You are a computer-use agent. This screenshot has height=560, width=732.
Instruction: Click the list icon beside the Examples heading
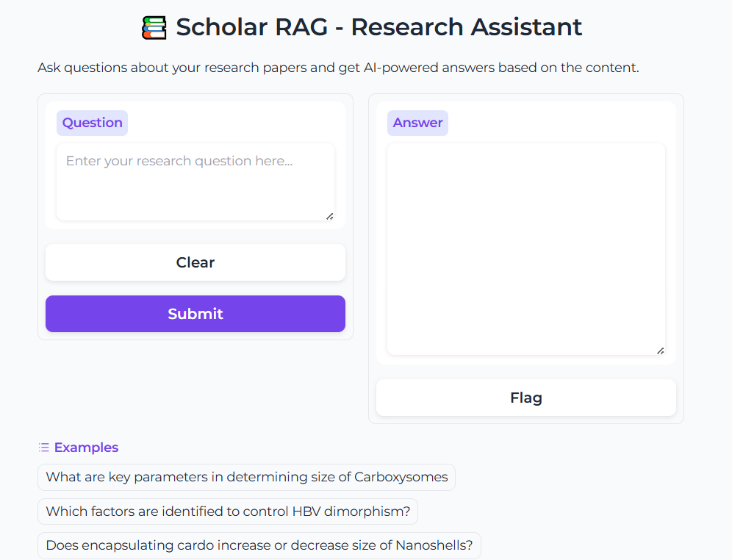43,447
